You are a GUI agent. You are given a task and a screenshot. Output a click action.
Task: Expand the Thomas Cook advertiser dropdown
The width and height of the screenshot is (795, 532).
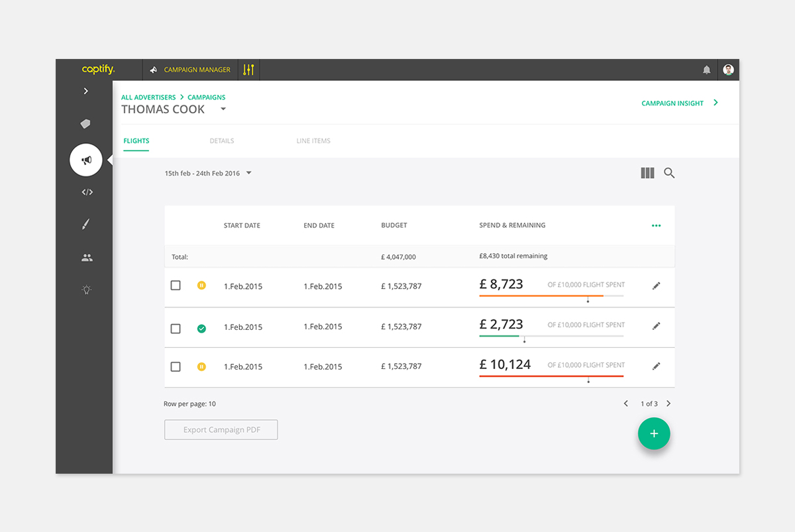tap(223, 109)
